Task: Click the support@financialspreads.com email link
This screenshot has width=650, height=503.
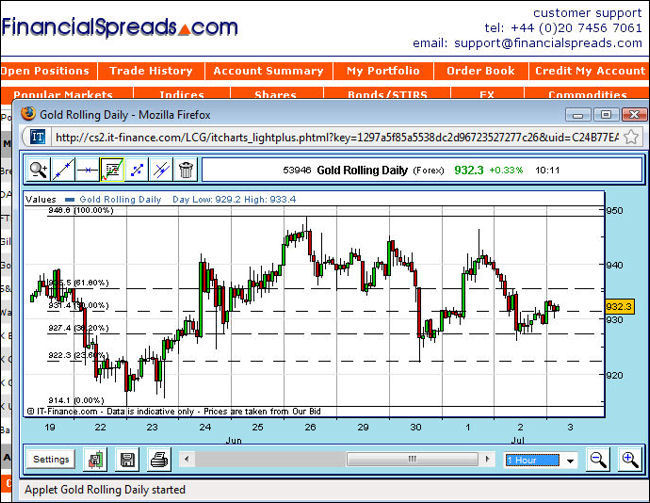Action: (x=548, y=43)
